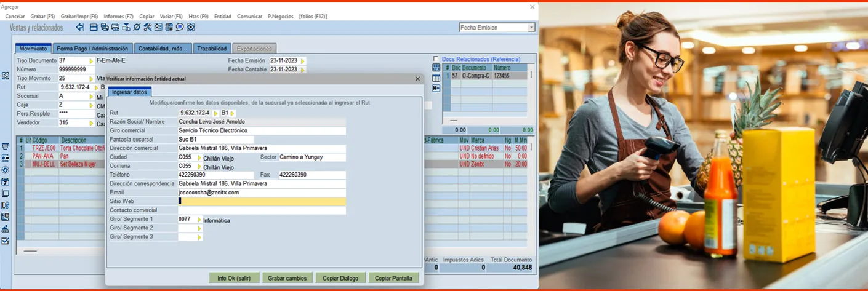The height and width of the screenshot is (291, 868).
Task: Enable the Docs Relacionados (Referencia) checkbox
Action: click(436, 59)
